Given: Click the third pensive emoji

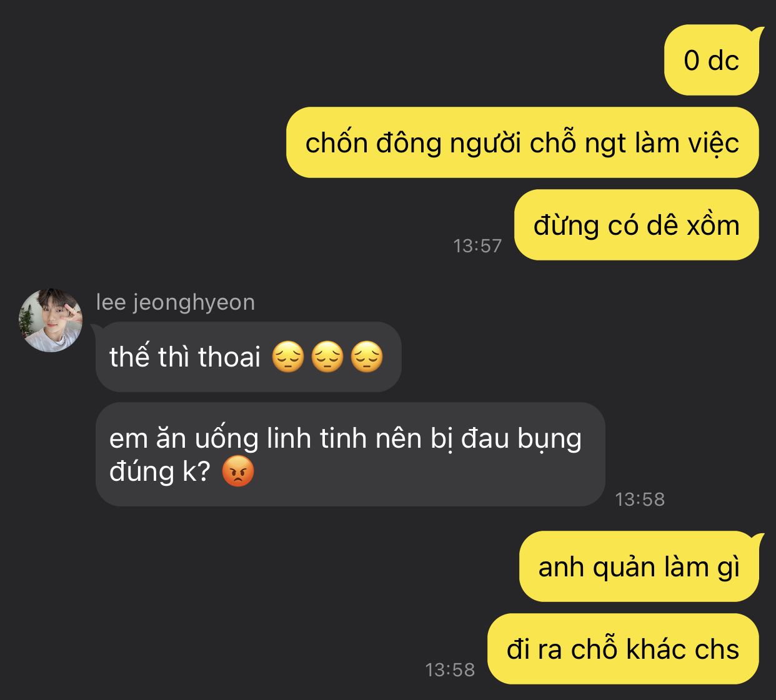Looking at the screenshot, I should [367, 358].
